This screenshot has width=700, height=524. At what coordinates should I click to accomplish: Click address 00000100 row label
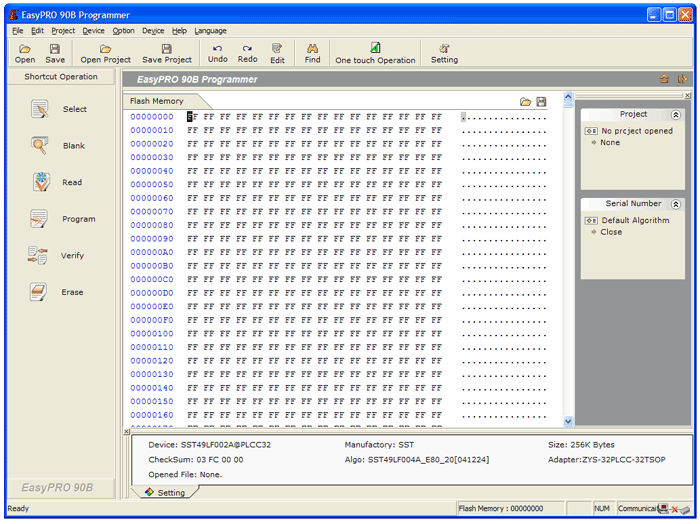tap(152, 333)
